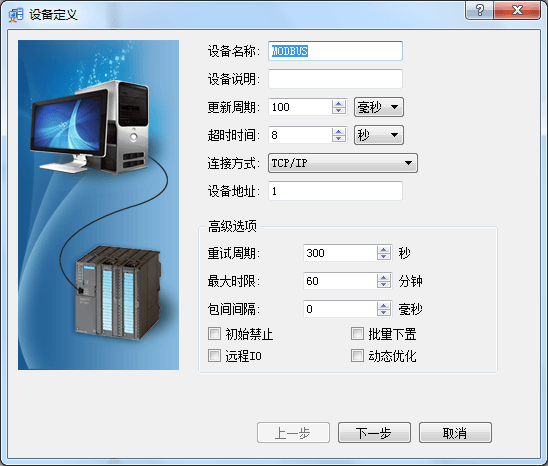Click the help question mark button
This screenshot has height=466, width=548.
[479, 10]
